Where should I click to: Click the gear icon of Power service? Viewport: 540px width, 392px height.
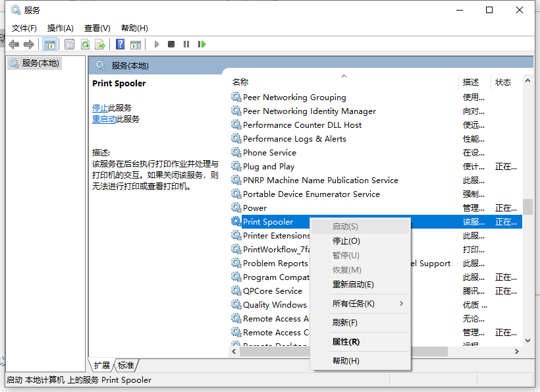[236, 208]
